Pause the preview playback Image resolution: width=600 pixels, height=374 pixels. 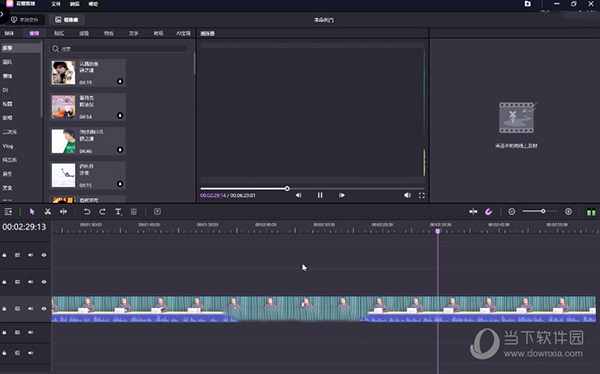(x=320, y=195)
